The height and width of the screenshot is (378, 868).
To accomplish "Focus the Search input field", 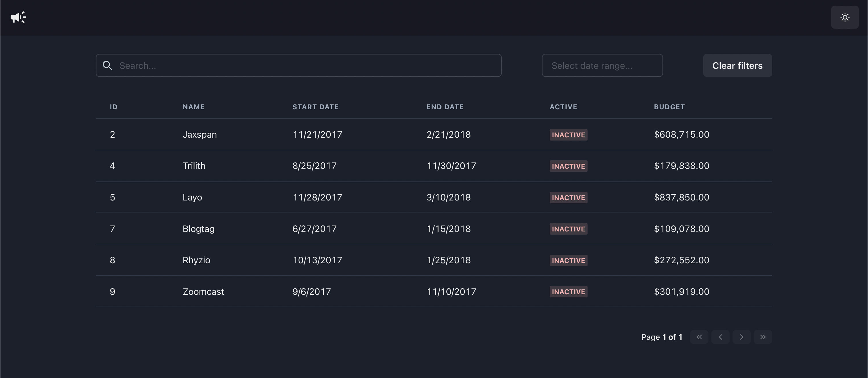I will point(303,65).
